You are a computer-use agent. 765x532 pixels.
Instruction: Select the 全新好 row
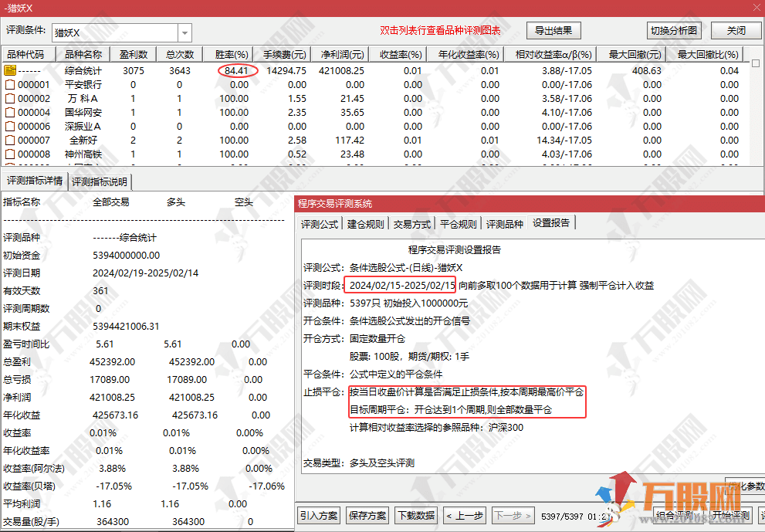[x=376, y=141]
